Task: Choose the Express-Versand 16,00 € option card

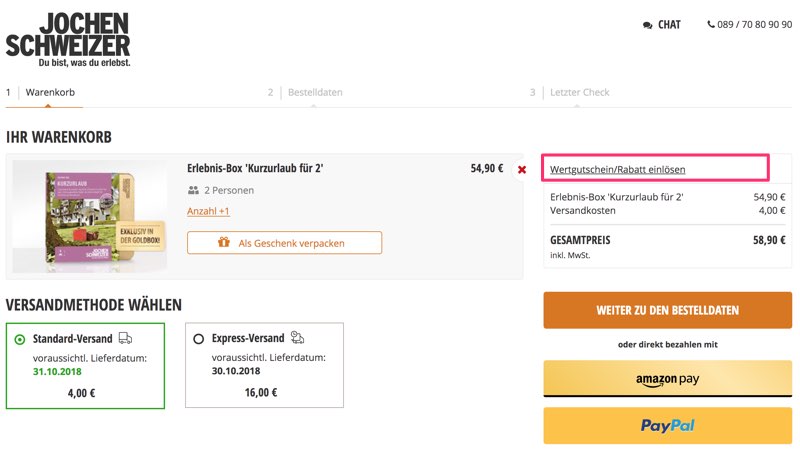Action: pos(265,365)
